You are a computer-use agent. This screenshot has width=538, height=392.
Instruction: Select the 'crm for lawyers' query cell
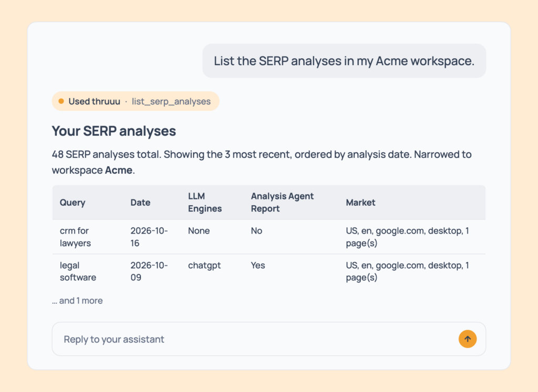(75, 237)
